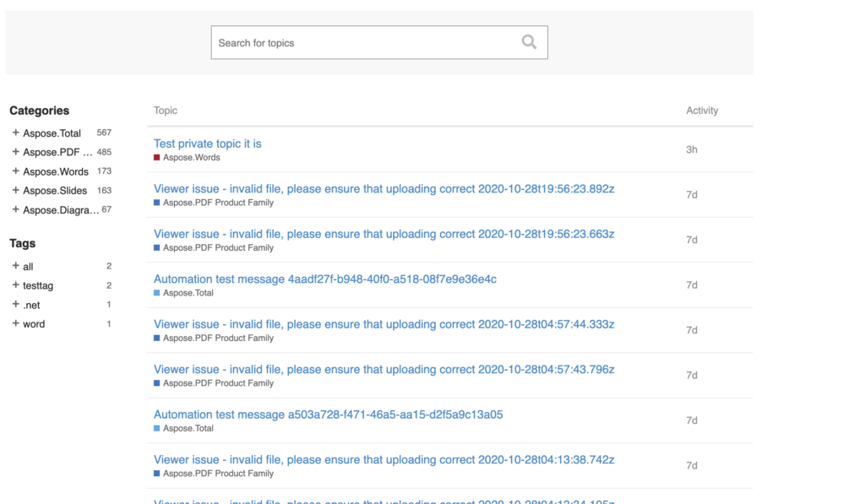Open the Aspose.PDF category in sidebar
865x504 pixels.
click(57, 152)
